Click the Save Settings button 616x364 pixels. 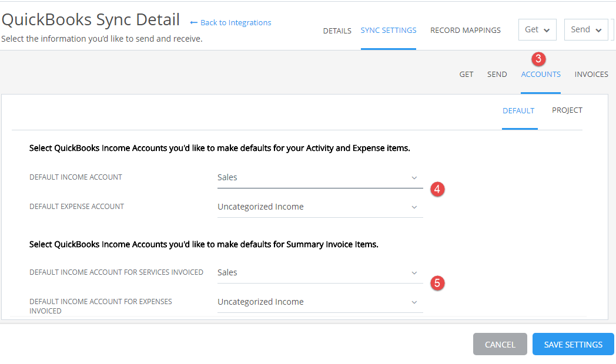tap(573, 344)
